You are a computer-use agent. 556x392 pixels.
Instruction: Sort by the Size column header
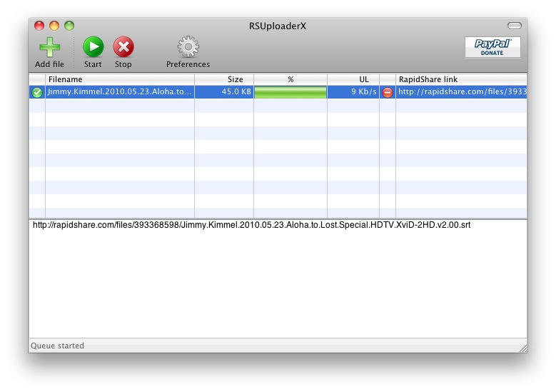pos(224,79)
